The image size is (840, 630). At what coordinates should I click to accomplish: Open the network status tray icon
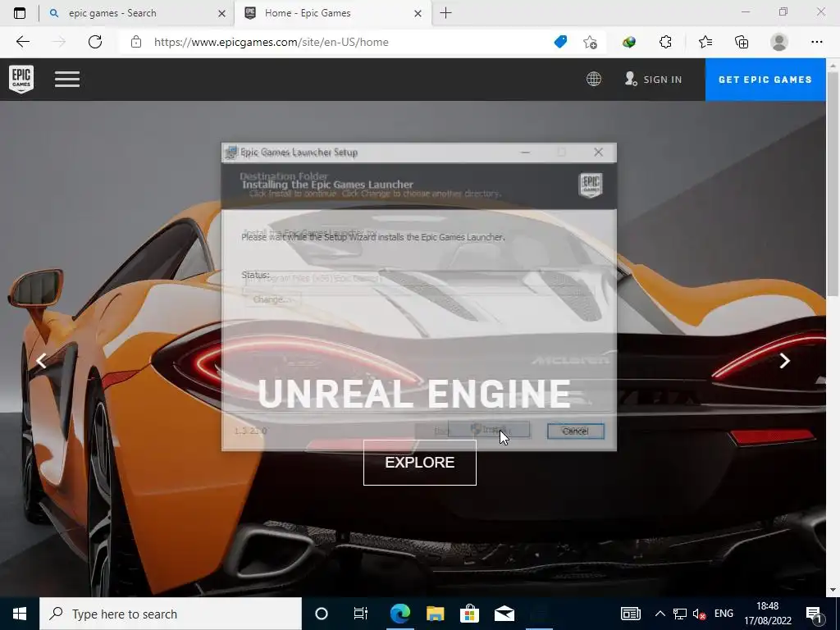pos(680,614)
